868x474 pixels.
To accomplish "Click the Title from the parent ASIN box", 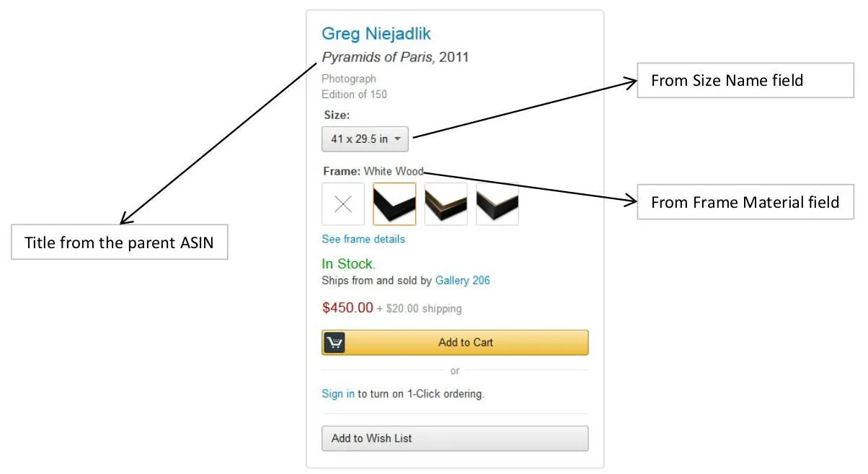I will click(x=119, y=242).
